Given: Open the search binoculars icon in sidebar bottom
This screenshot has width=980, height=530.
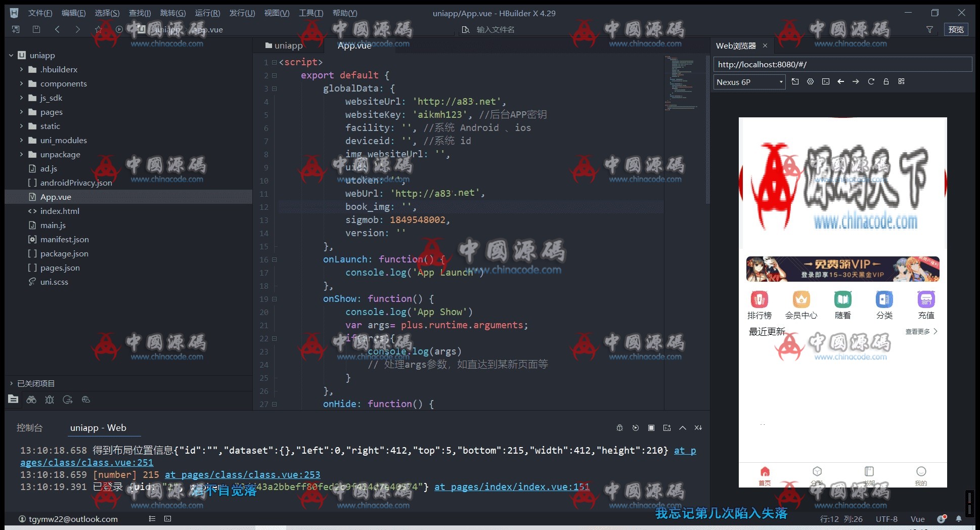Looking at the screenshot, I should pos(31,400).
